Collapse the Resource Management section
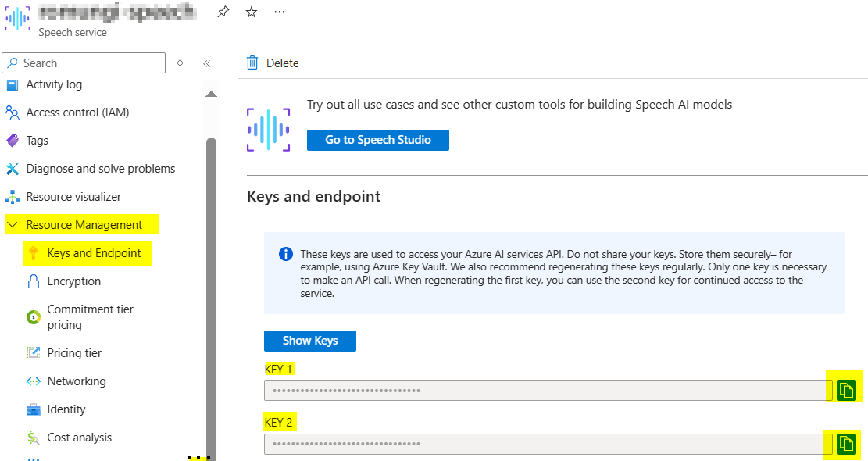 tap(11, 224)
